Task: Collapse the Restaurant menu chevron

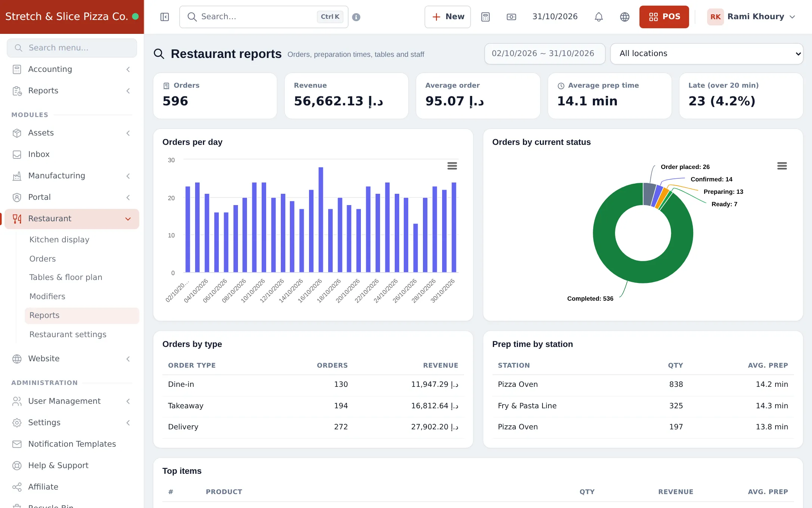Action: tap(128, 219)
